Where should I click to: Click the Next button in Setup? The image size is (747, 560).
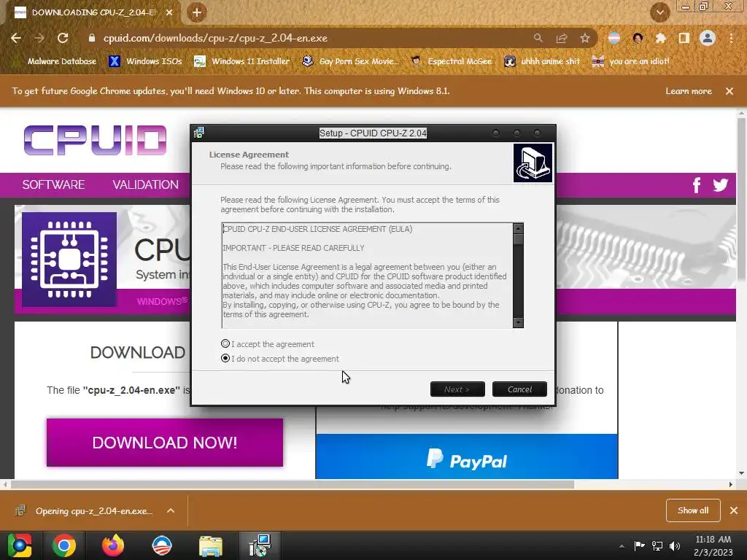pyautogui.click(x=457, y=389)
